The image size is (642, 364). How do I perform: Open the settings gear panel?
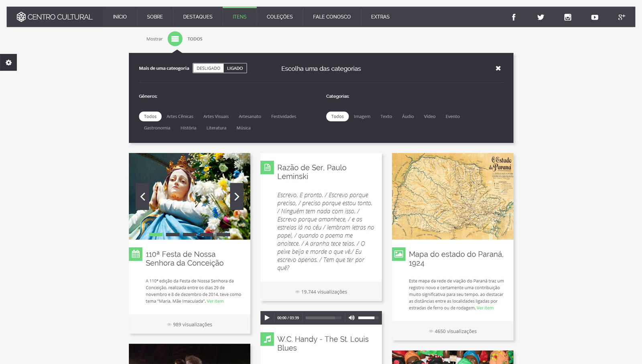pyautogui.click(x=8, y=63)
